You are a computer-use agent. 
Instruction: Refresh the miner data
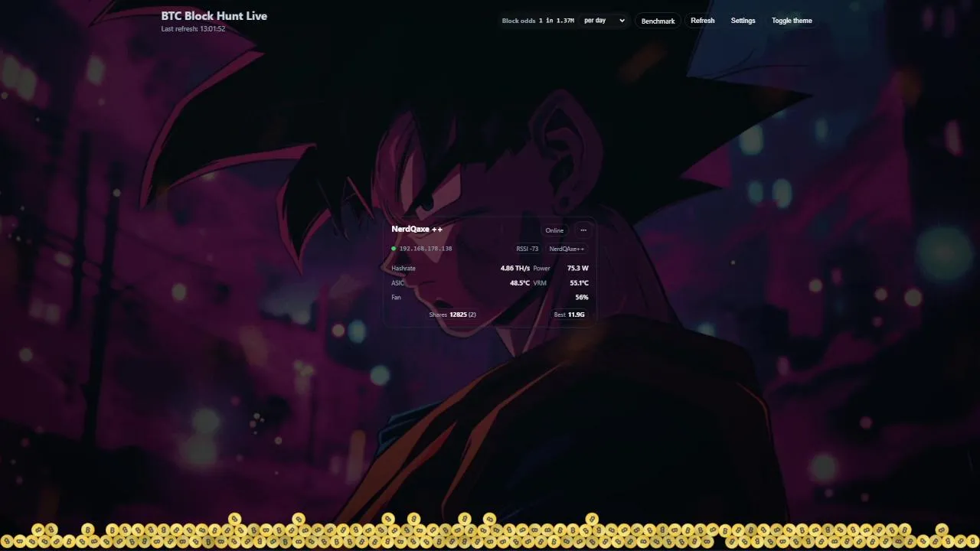pyautogui.click(x=702, y=21)
